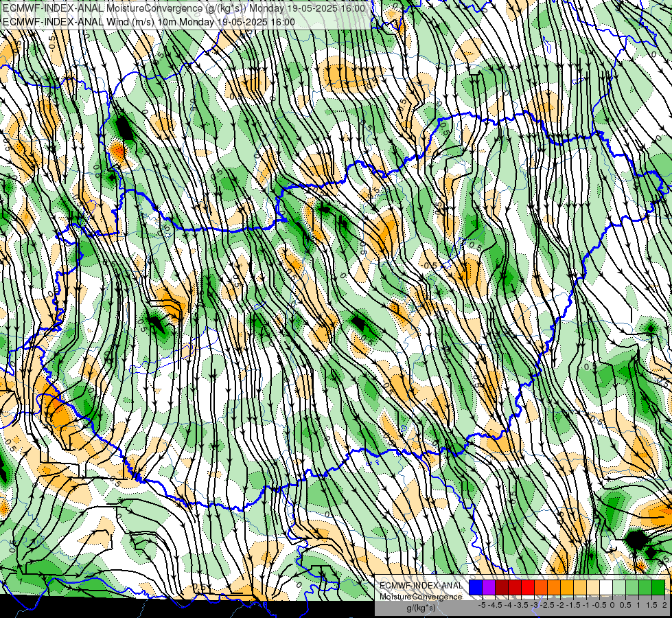This screenshot has width=672, height=618.
Task: Click the white legend swatch
Action: click(606, 587)
